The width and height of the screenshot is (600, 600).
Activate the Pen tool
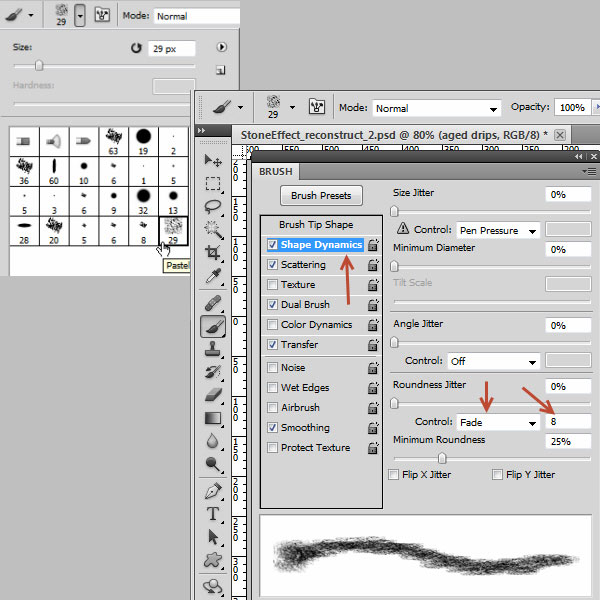213,491
